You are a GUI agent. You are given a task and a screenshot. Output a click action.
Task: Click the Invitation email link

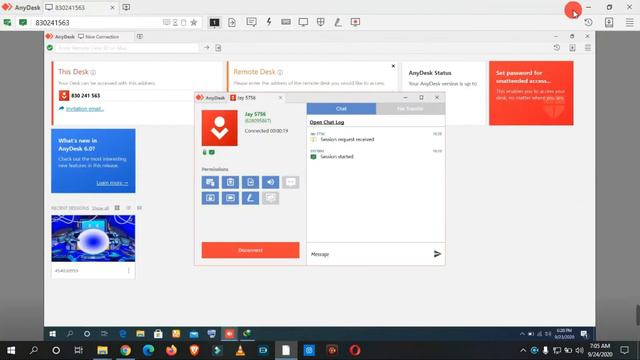pyautogui.click(x=85, y=109)
